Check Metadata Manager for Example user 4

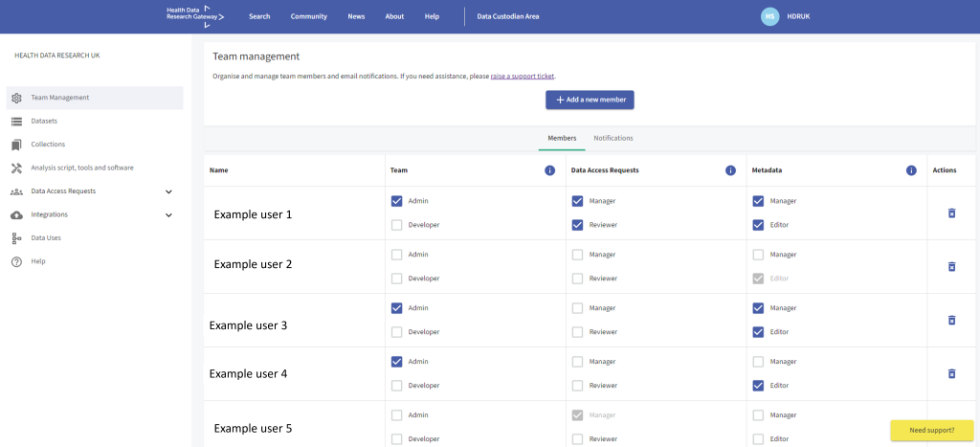(758, 362)
